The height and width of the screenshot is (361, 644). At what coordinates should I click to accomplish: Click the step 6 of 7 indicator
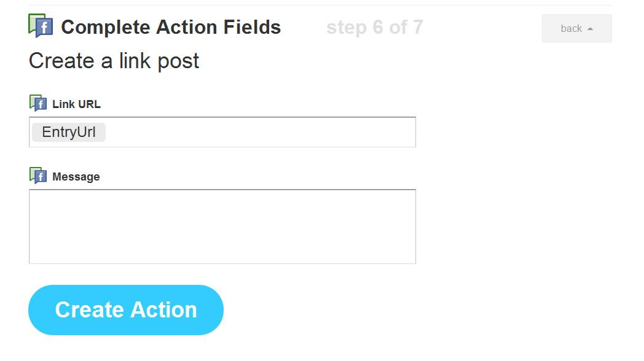[375, 28]
